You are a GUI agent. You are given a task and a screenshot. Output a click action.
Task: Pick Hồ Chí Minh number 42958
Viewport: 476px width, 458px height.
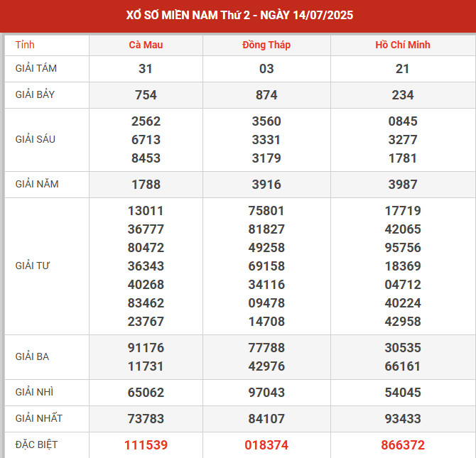click(403, 322)
